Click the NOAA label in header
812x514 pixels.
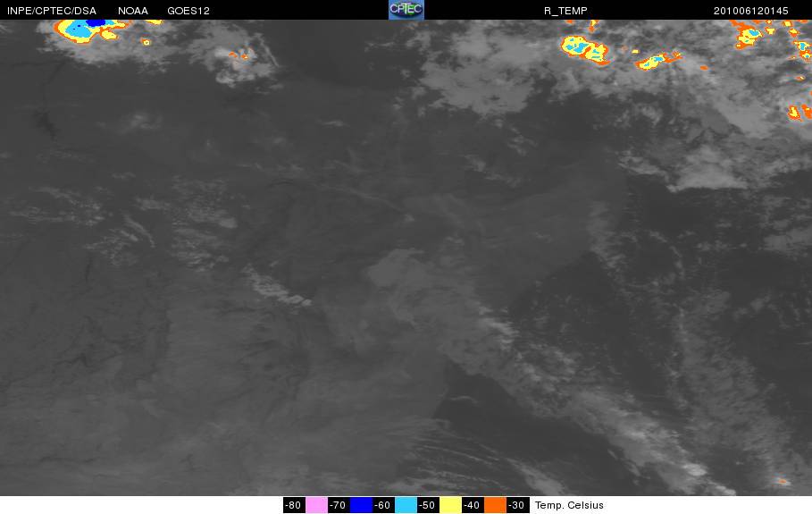click(x=133, y=11)
